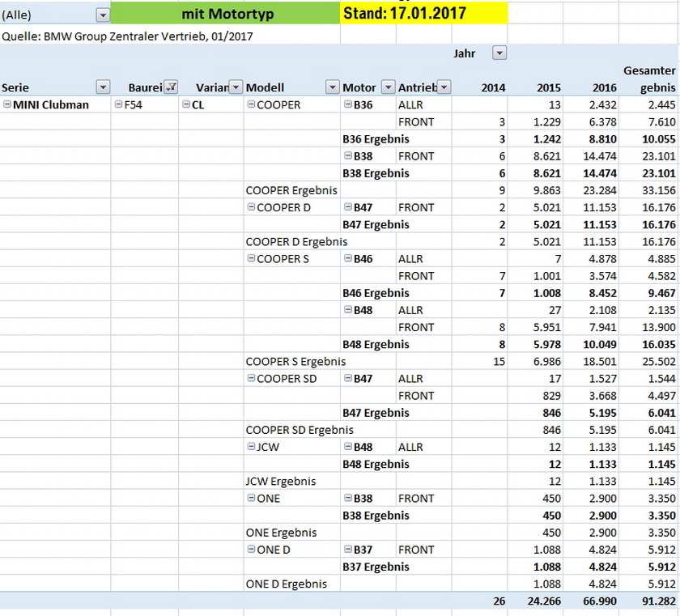680x616 pixels.
Task: Click the 'B37 Ergebnis' subtotal label
Action: click(376, 567)
